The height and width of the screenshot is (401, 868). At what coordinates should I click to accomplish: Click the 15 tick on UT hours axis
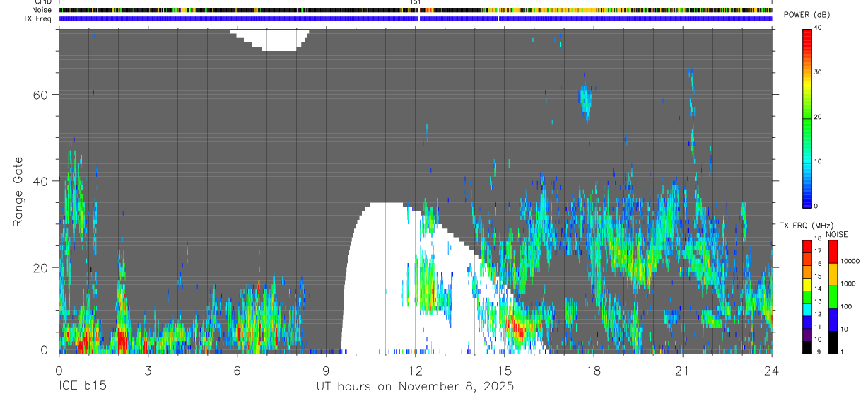[505, 370]
